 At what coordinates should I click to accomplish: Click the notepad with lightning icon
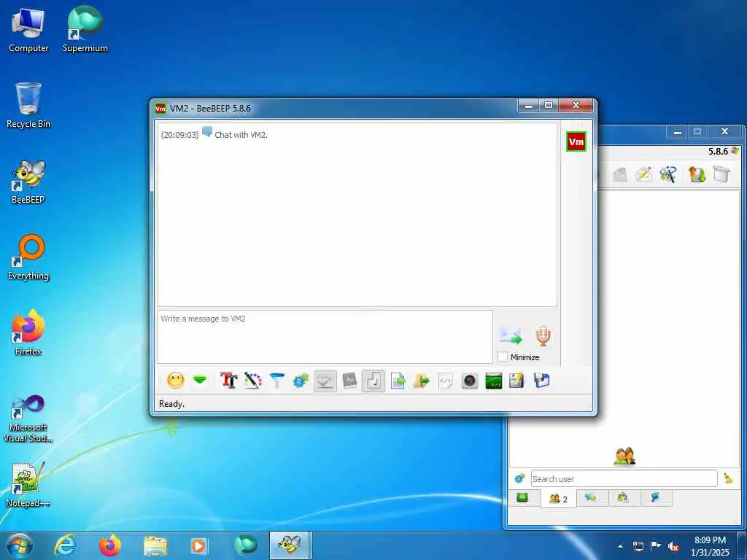(x=517, y=381)
